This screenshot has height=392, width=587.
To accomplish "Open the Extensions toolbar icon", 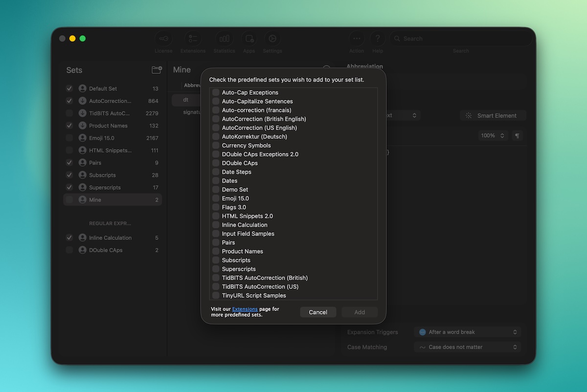I will tap(193, 39).
